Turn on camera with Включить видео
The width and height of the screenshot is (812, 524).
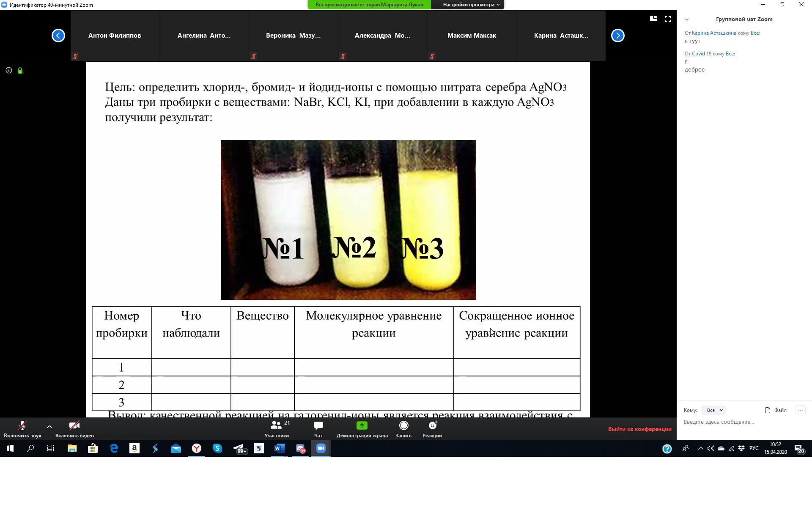coord(74,429)
